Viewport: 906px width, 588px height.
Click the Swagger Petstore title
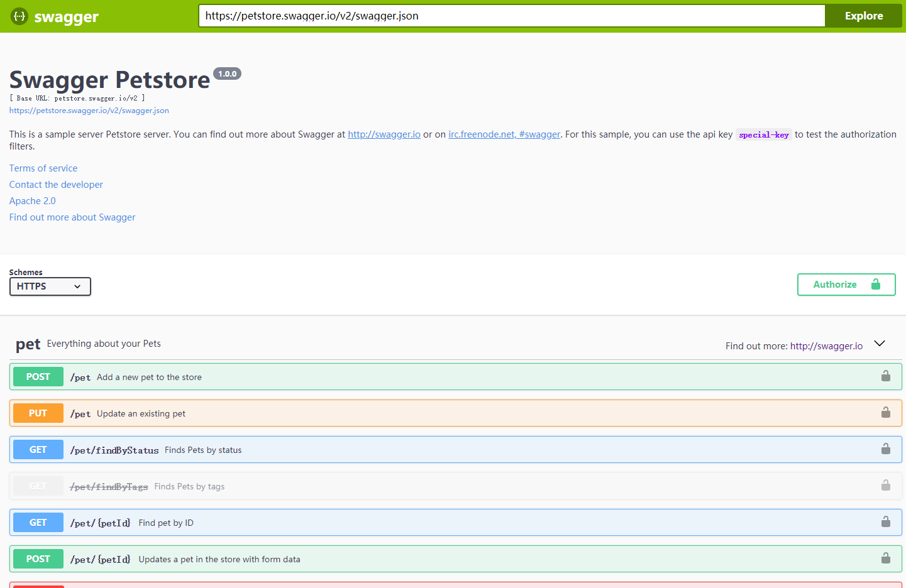(x=110, y=80)
